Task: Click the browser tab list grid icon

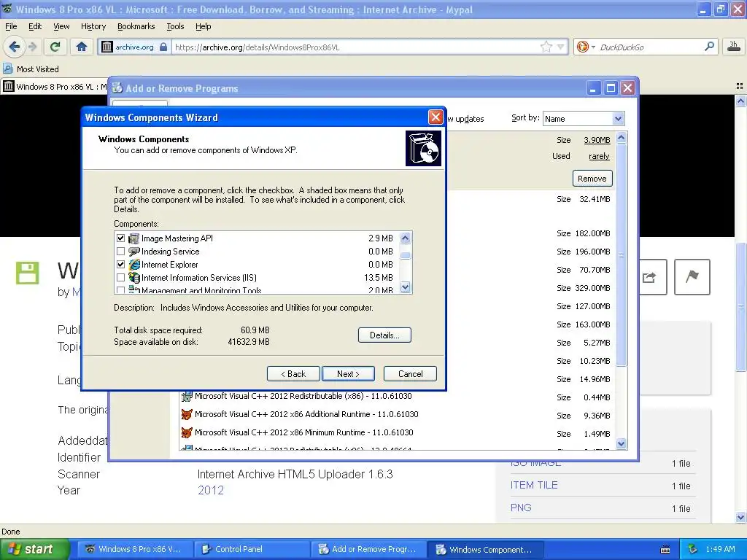Action: [740, 86]
